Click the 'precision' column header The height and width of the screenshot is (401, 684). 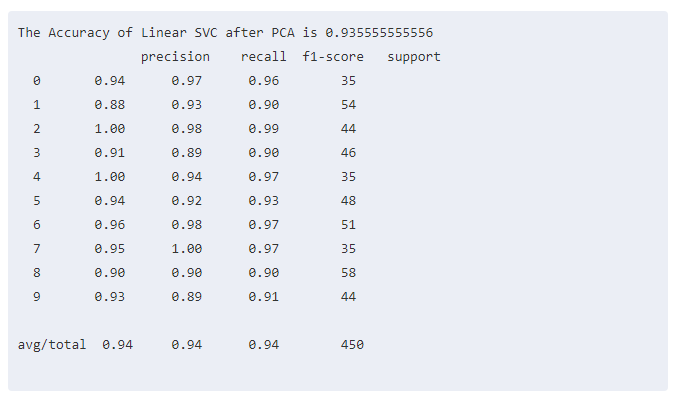click(x=175, y=57)
